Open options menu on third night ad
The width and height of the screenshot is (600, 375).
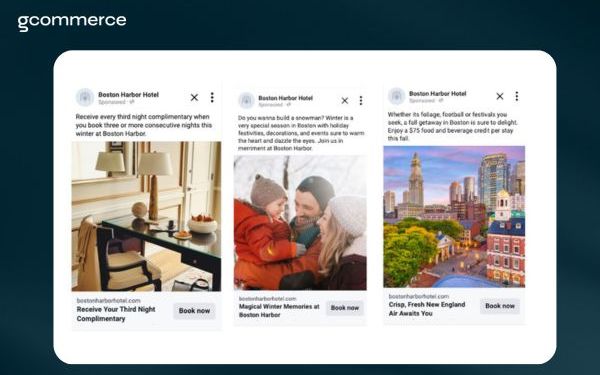[x=212, y=98]
